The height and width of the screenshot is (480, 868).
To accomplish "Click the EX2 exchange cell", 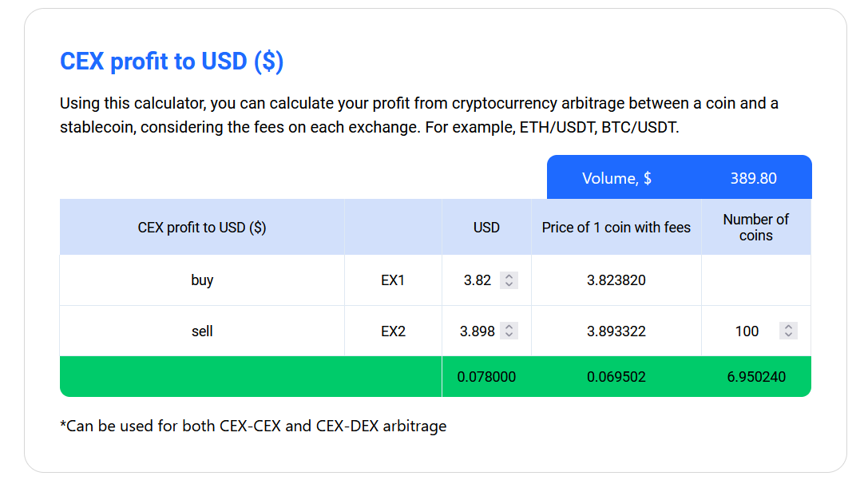I will [393, 331].
